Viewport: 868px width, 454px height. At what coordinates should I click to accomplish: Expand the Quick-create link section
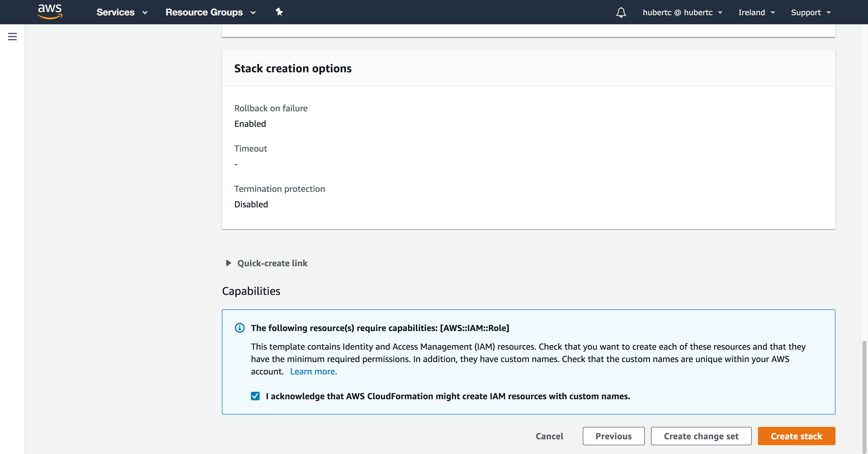[x=266, y=263]
